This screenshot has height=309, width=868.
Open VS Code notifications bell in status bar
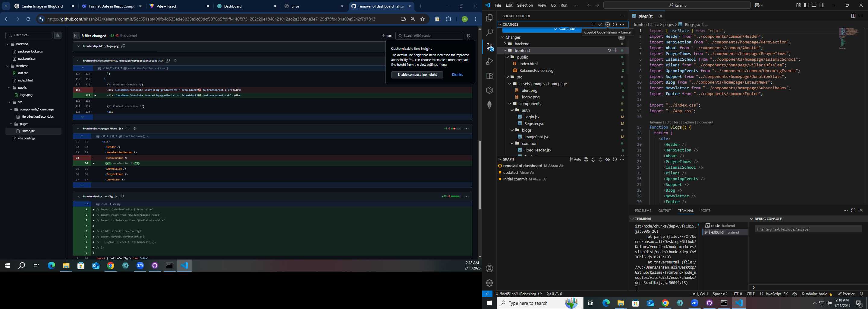coord(861,294)
